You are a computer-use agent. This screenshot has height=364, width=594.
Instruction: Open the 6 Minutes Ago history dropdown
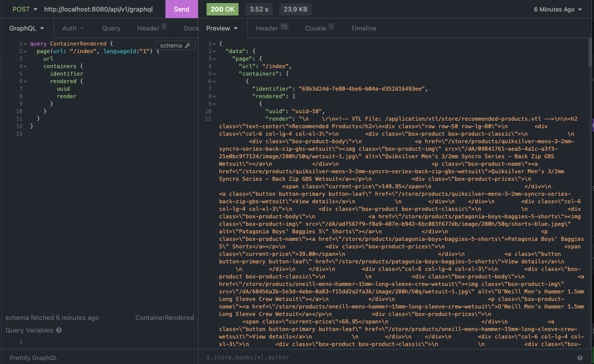(x=557, y=9)
